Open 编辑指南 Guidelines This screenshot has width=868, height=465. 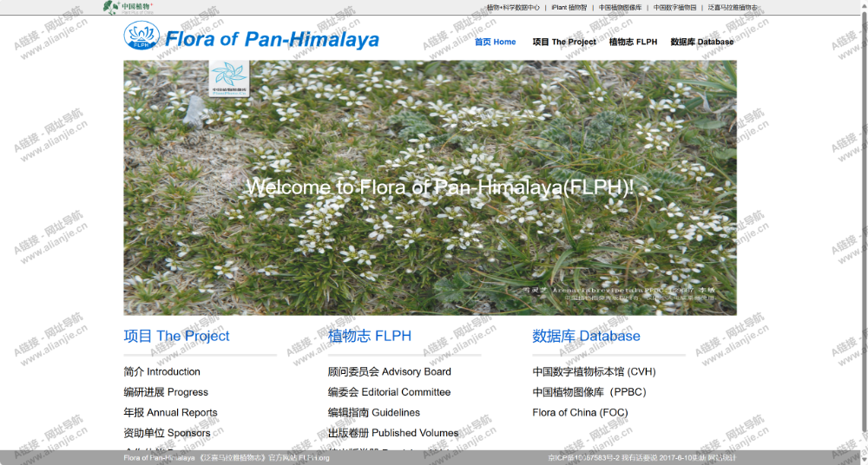click(373, 412)
